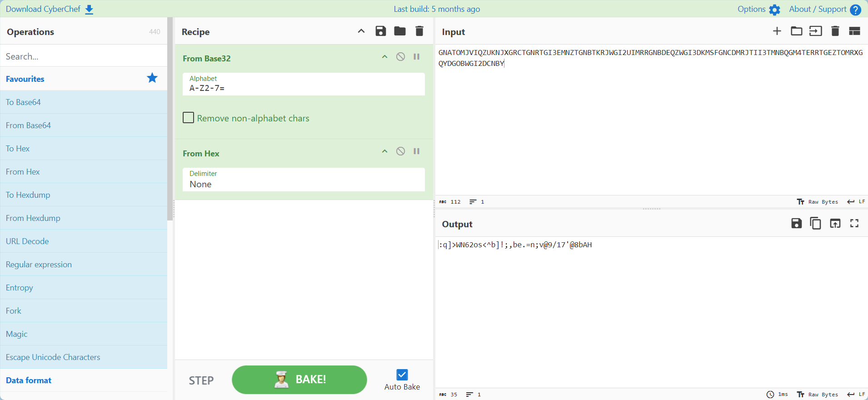Select From Hex in operations list

(84, 171)
